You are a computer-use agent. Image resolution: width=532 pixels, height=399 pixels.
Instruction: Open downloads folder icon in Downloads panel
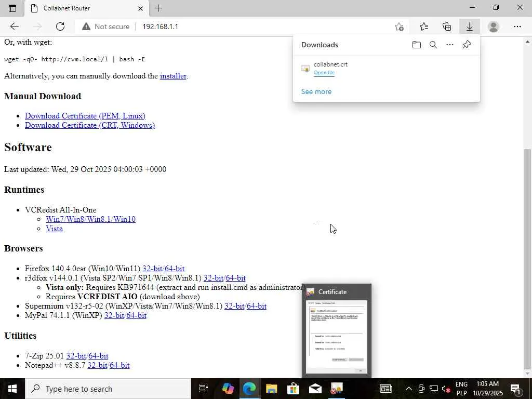[x=417, y=45]
